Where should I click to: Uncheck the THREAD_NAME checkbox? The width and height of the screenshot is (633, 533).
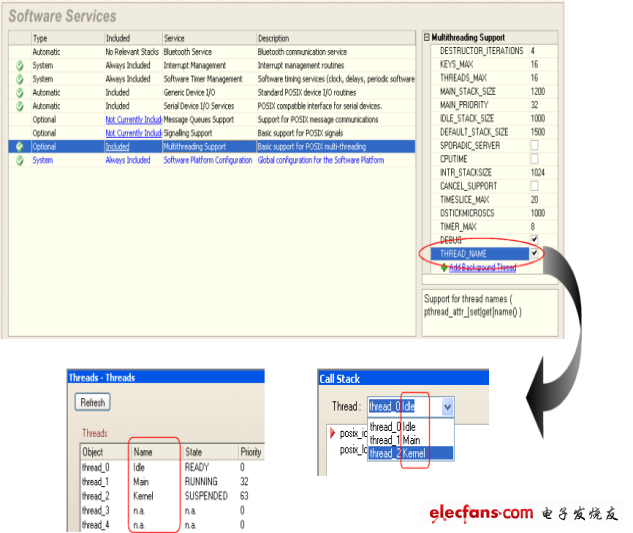coord(535,254)
